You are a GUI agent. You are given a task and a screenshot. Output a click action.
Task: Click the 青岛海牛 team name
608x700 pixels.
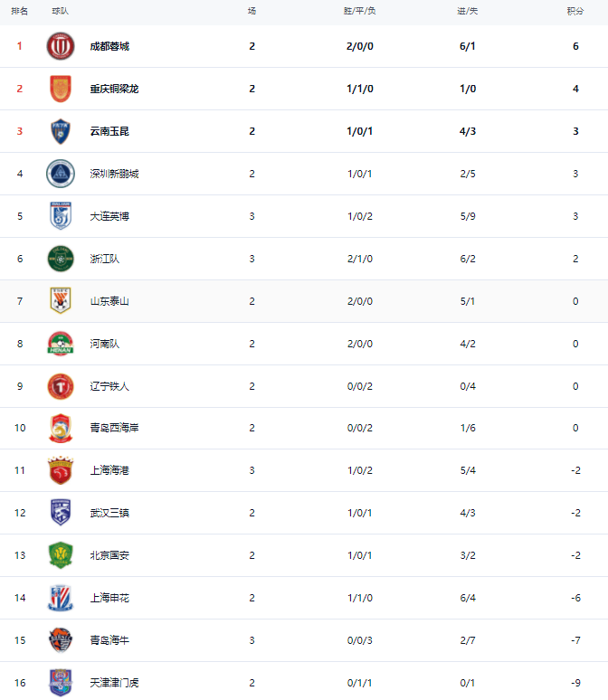pyautogui.click(x=109, y=640)
